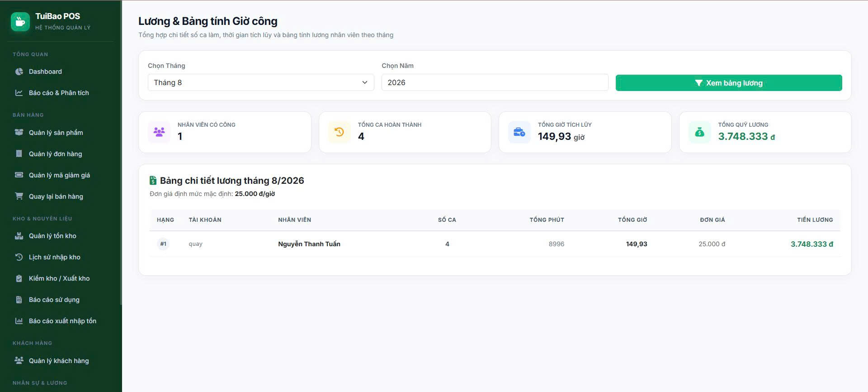This screenshot has width=868, height=392.
Task: Click the purple employees icon in Nhân viên có công card
Action: point(159,132)
